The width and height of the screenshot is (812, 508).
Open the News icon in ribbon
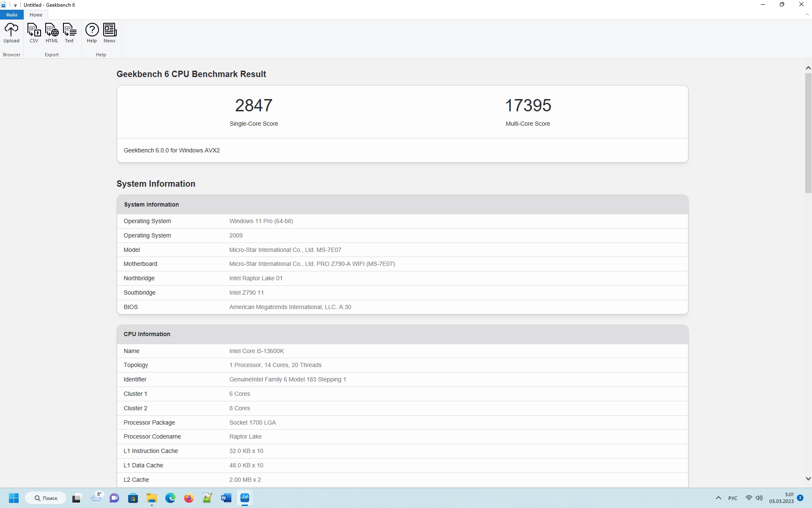click(x=110, y=33)
